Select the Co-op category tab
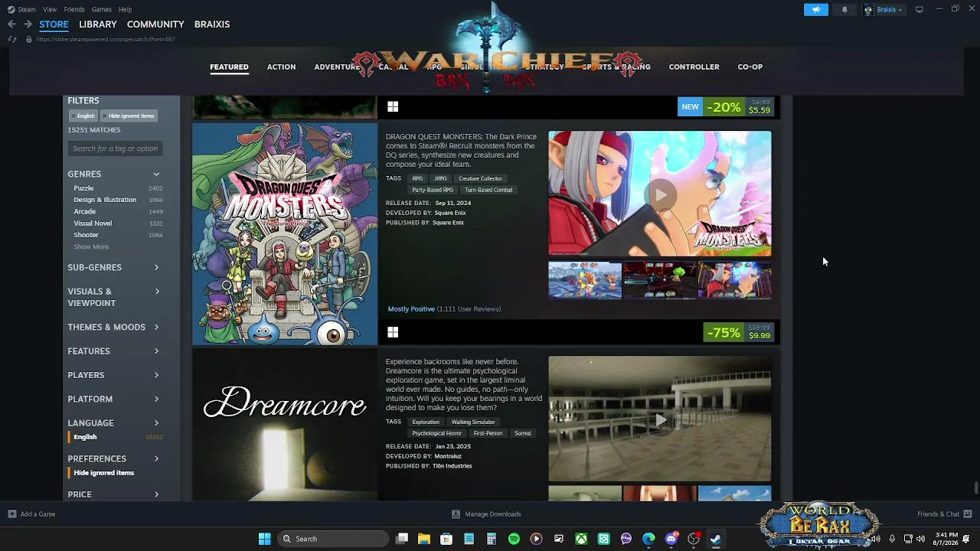This screenshot has width=980, height=551. click(x=750, y=67)
